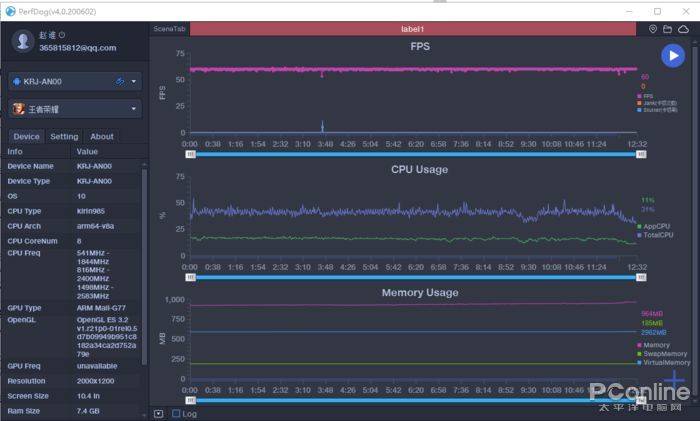Click the game app icon in selector
The height and width of the screenshot is (421, 700).
[19, 108]
